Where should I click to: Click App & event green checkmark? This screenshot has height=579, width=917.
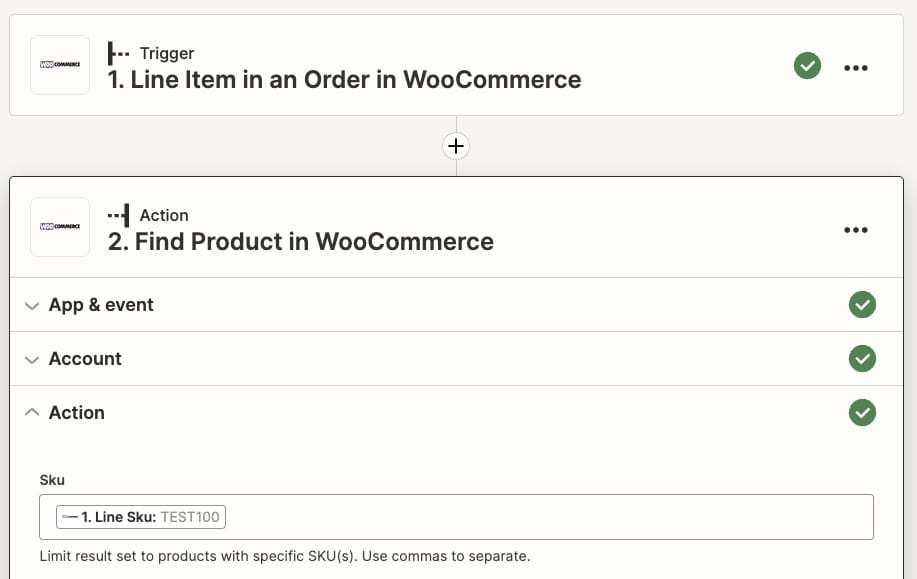click(861, 305)
